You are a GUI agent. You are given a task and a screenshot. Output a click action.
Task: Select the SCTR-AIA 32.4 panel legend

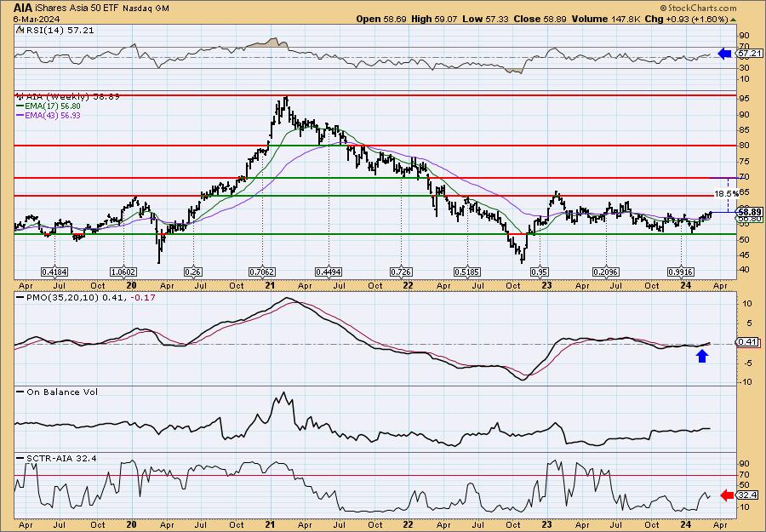point(57,458)
